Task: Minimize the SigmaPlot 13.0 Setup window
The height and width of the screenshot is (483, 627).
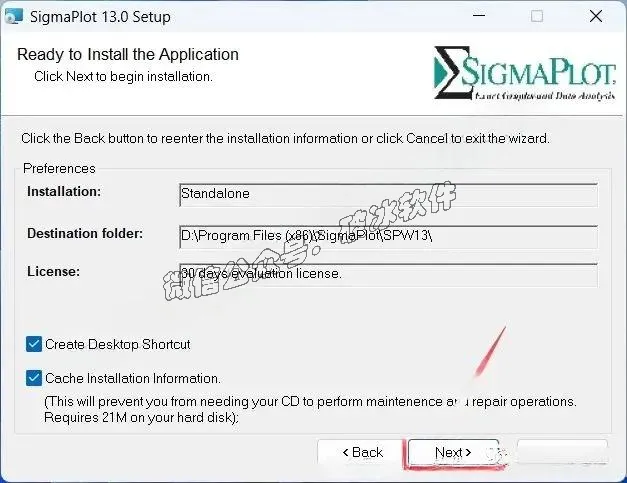Action: click(479, 16)
